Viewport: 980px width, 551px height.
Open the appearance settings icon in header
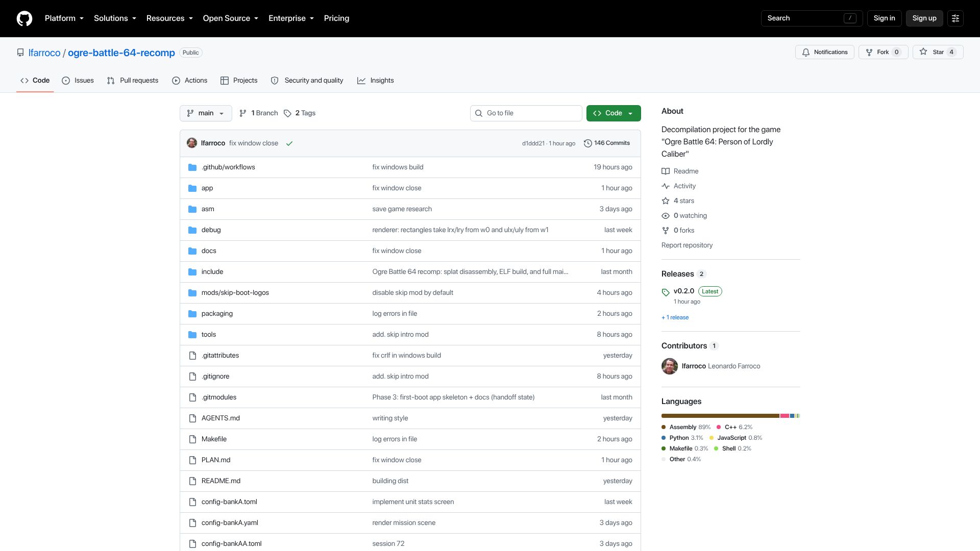click(955, 18)
